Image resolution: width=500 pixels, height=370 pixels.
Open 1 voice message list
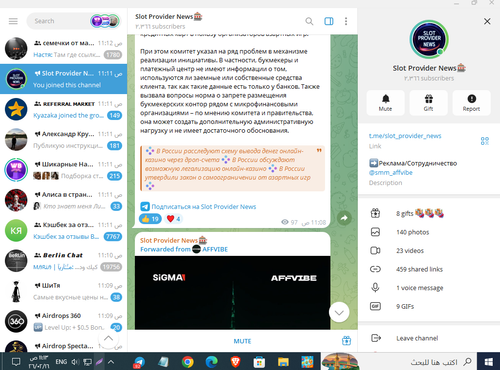[x=429, y=288]
